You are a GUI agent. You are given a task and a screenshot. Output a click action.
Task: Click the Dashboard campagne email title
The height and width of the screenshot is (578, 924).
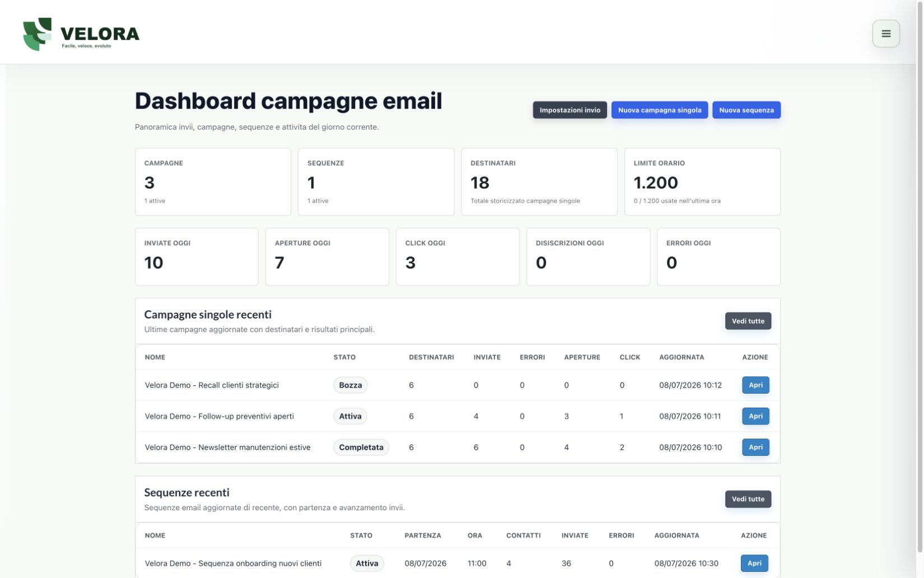[288, 101]
